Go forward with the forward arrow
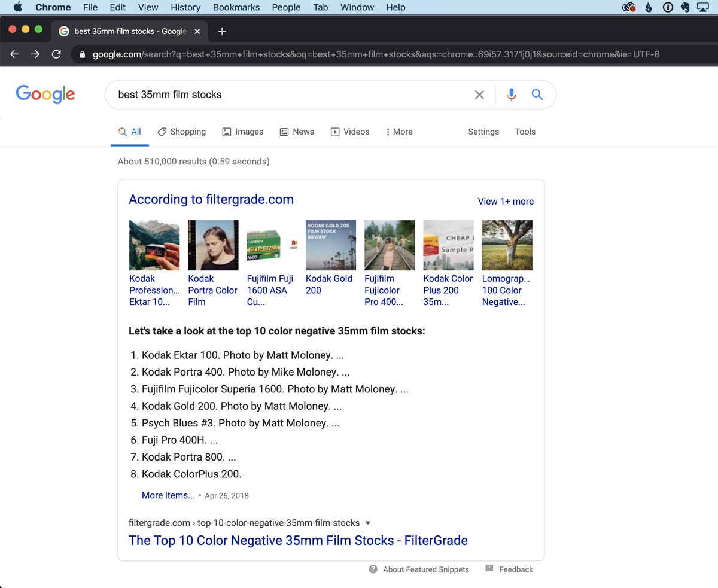This screenshot has width=718, height=588. (35, 54)
